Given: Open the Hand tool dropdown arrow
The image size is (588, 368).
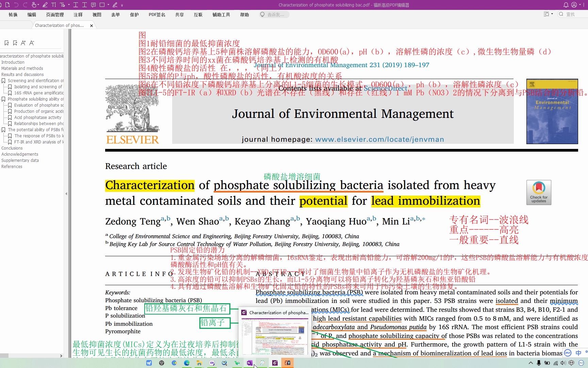Looking at the screenshot, I should (x=38, y=5).
